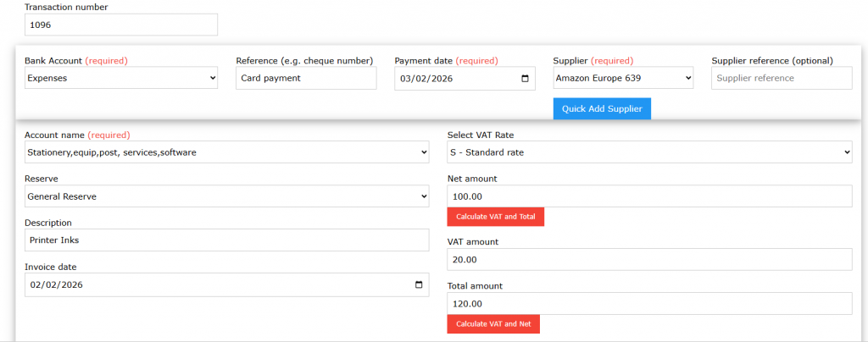Screen dimensions: 868x342
Task: Open the Payment date calendar picker icon
Action: [x=525, y=79]
